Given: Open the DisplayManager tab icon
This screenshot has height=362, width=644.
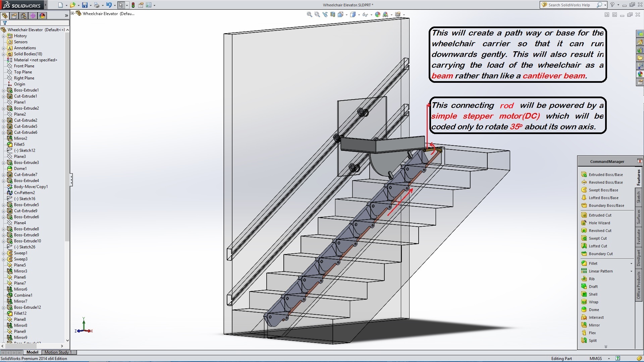Looking at the screenshot, I should pyautogui.click(x=42, y=16).
